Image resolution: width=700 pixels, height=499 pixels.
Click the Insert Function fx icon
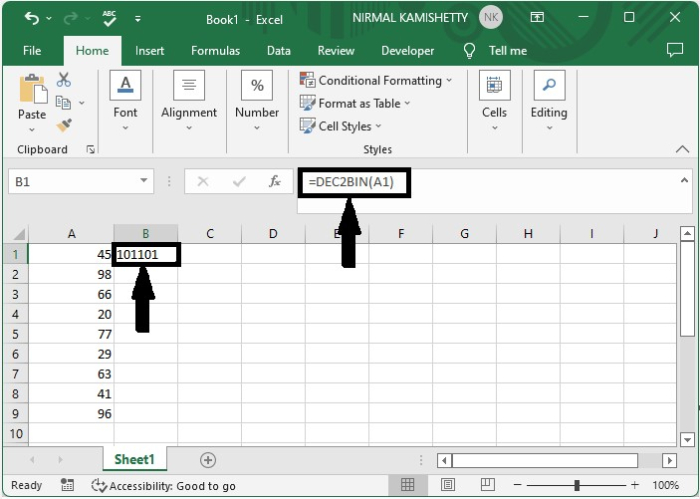tap(274, 182)
